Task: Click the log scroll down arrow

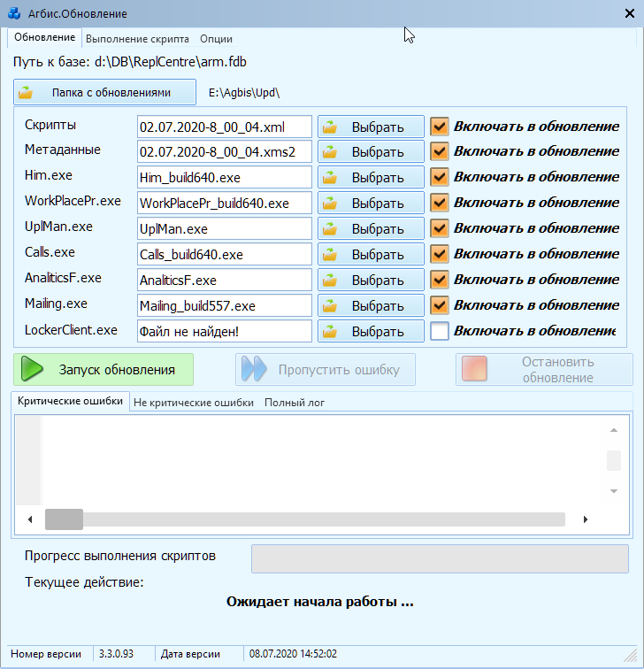Action: (x=614, y=491)
